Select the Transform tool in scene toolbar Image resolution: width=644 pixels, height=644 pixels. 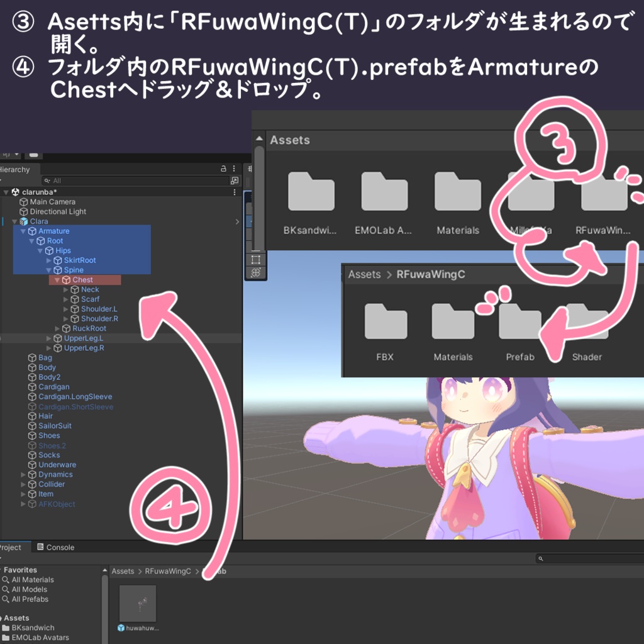[255, 272]
